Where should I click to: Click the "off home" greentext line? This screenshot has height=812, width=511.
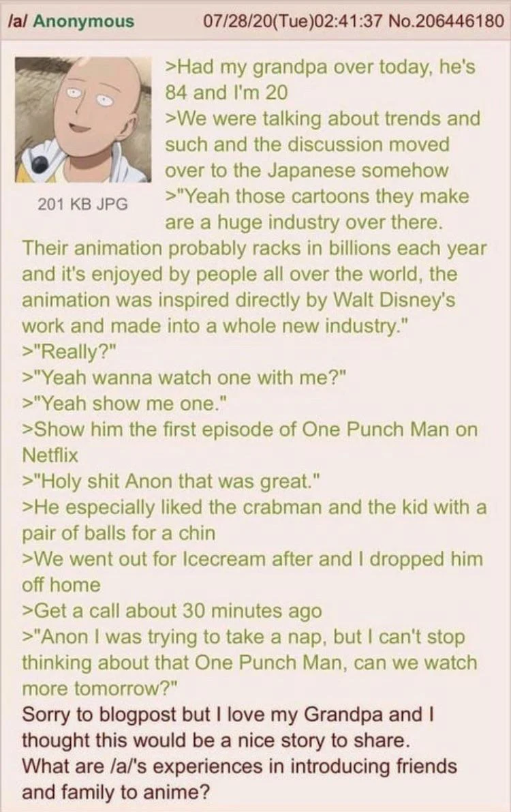click(61, 585)
